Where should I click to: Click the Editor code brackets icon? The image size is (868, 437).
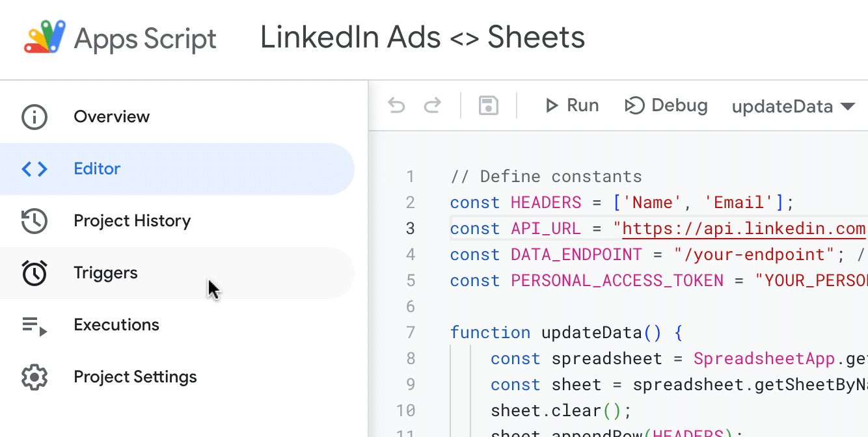point(34,169)
